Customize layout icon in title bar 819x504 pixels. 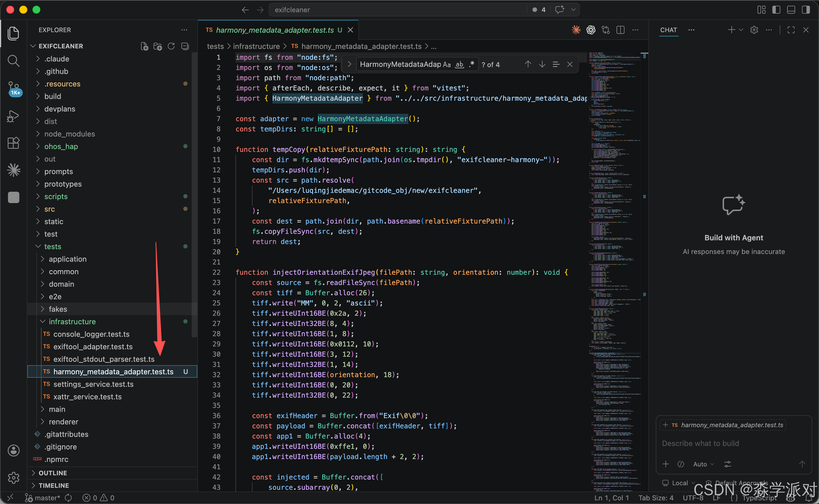pyautogui.click(x=761, y=10)
